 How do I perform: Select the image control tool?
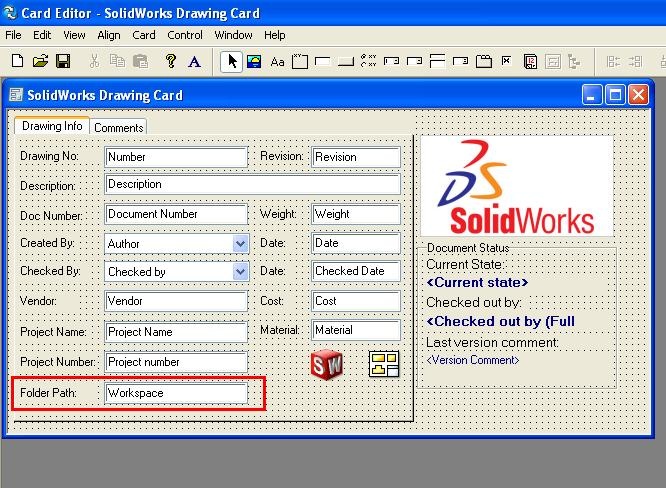254,62
